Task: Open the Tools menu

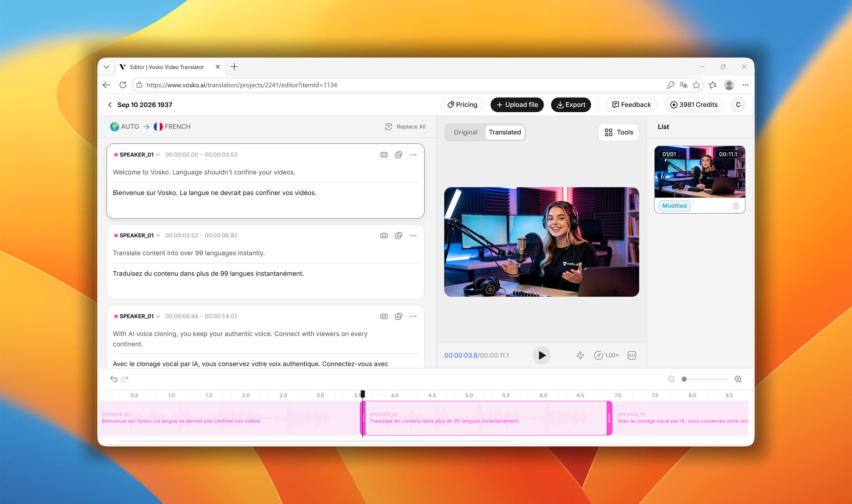Action: click(619, 133)
